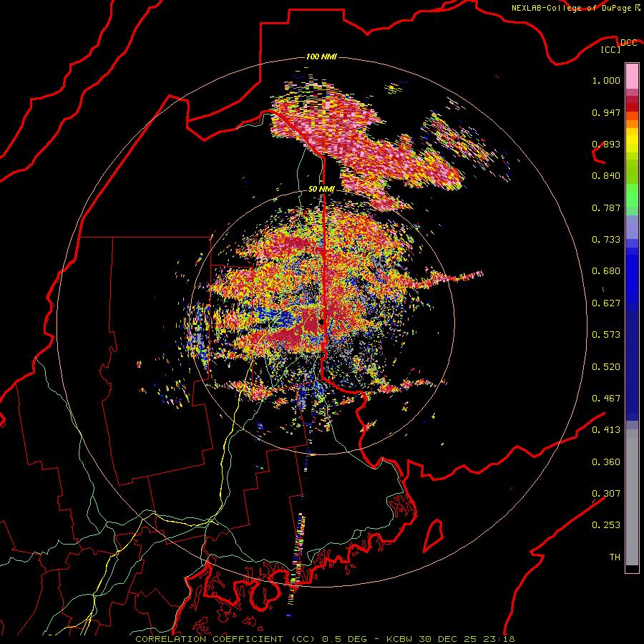
Task: Click the black radar site dot at ring center
Action: [x=321, y=322]
